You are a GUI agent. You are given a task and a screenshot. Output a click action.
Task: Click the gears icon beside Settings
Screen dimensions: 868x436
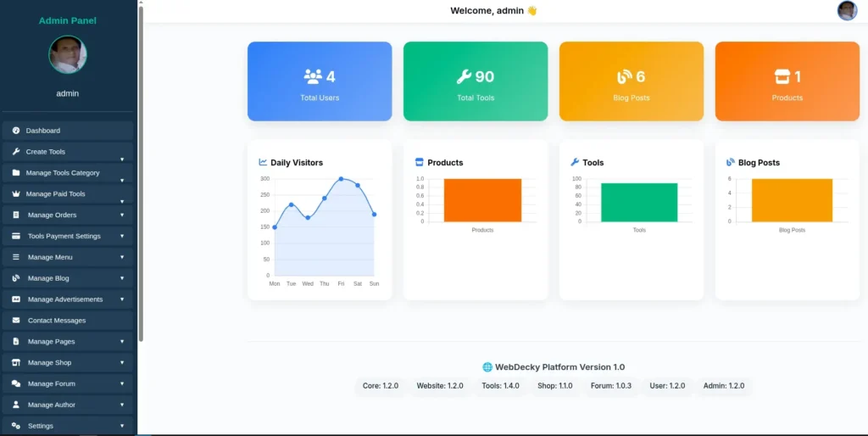pyautogui.click(x=16, y=426)
